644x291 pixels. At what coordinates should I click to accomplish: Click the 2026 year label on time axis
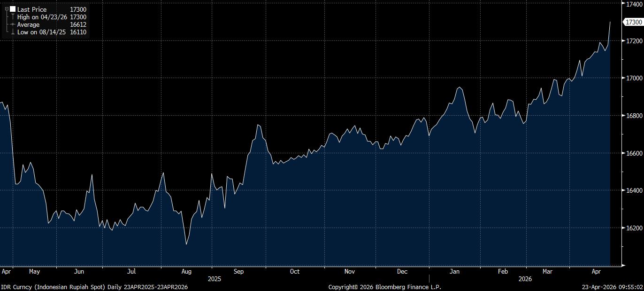[x=525, y=279]
